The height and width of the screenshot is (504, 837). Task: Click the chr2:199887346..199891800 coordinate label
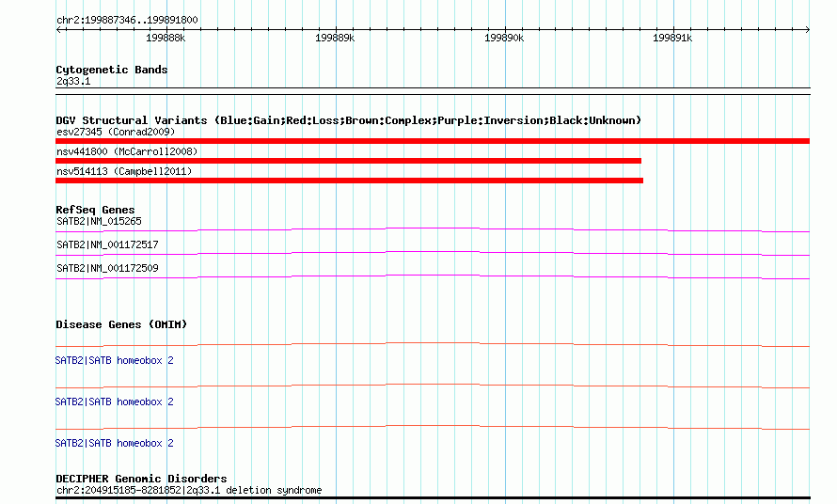point(127,20)
